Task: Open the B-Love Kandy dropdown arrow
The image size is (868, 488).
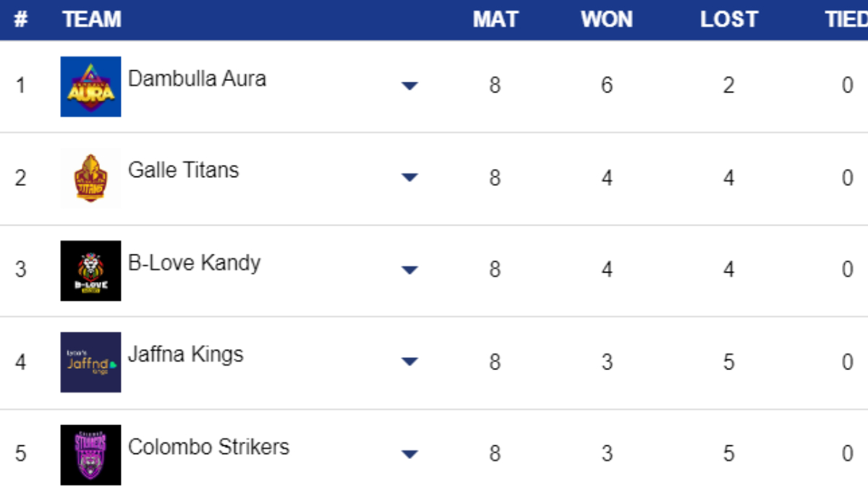Action: tap(409, 270)
